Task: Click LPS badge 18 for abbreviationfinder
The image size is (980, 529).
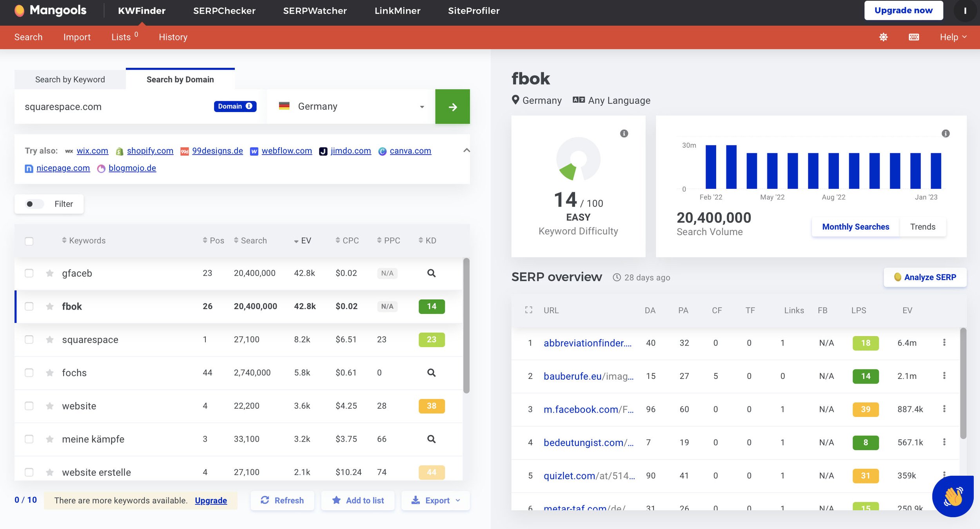Action: click(x=866, y=343)
